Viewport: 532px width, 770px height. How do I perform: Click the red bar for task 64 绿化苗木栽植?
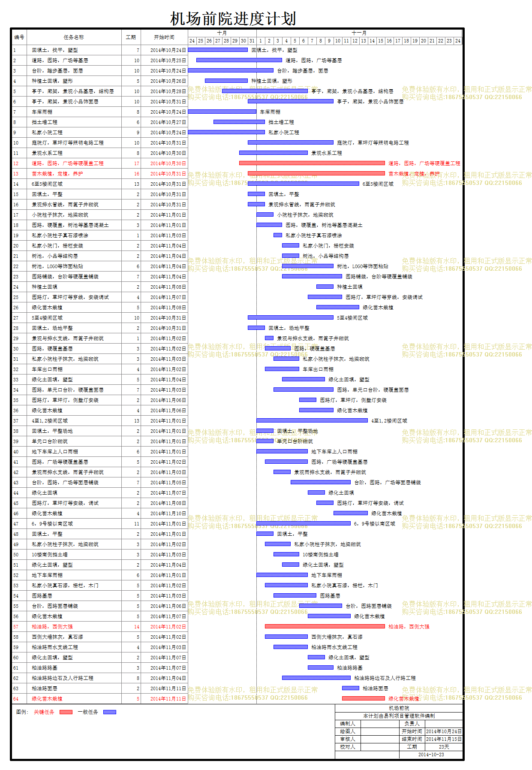coord(364,698)
